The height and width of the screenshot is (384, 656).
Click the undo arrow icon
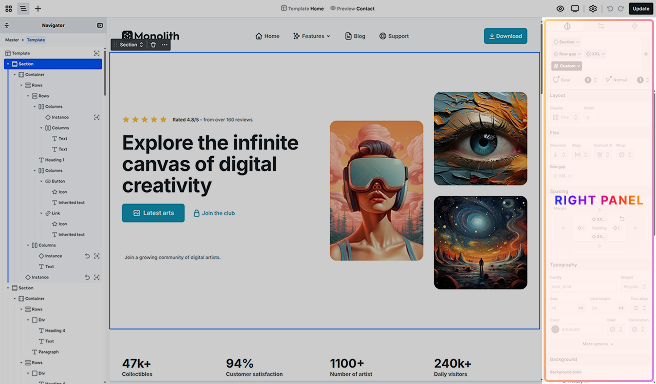click(x=610, y=8)
